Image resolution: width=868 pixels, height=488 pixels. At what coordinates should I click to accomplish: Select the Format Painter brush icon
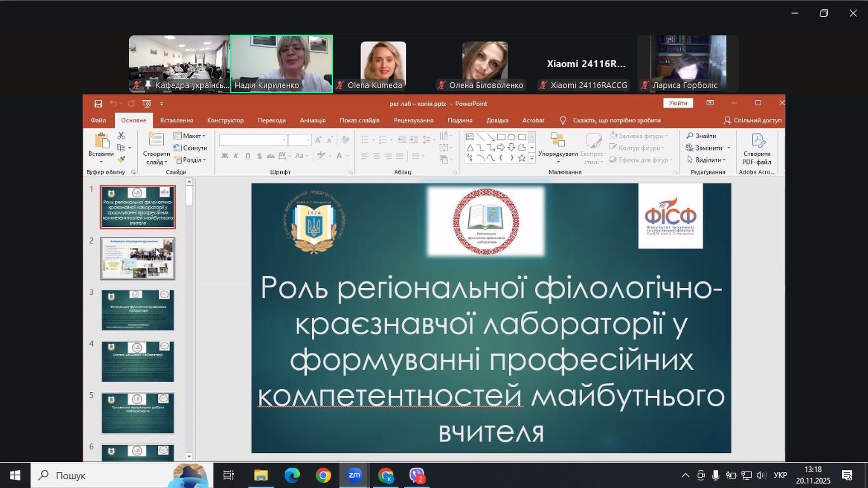coord(121,159)
